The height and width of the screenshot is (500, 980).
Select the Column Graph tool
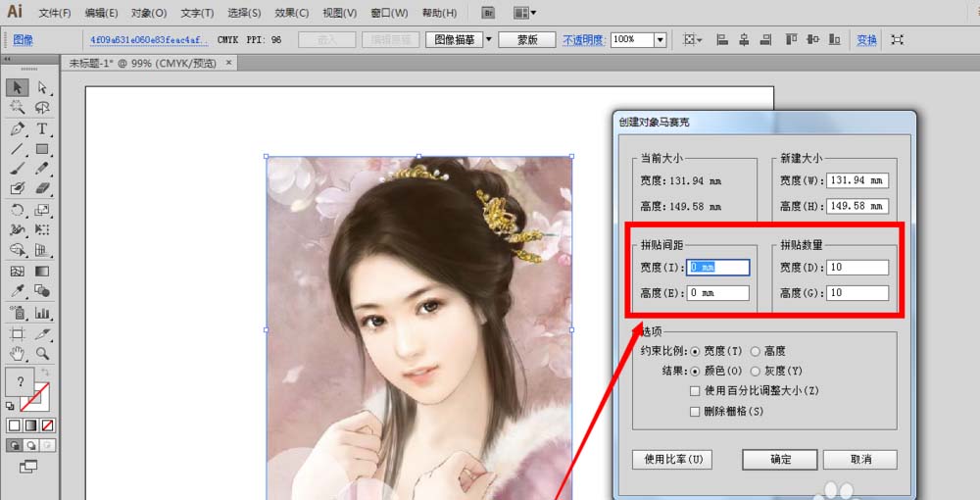point(42,313)
